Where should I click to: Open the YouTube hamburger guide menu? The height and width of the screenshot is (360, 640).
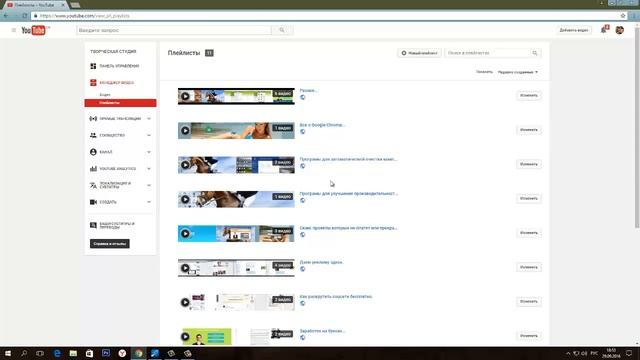[13, 30]
